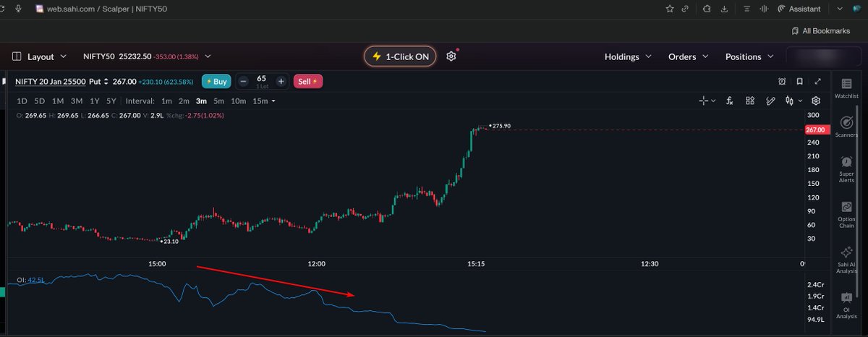
Task: Decrease lot quantity with minus button
Action: point(243,82)
